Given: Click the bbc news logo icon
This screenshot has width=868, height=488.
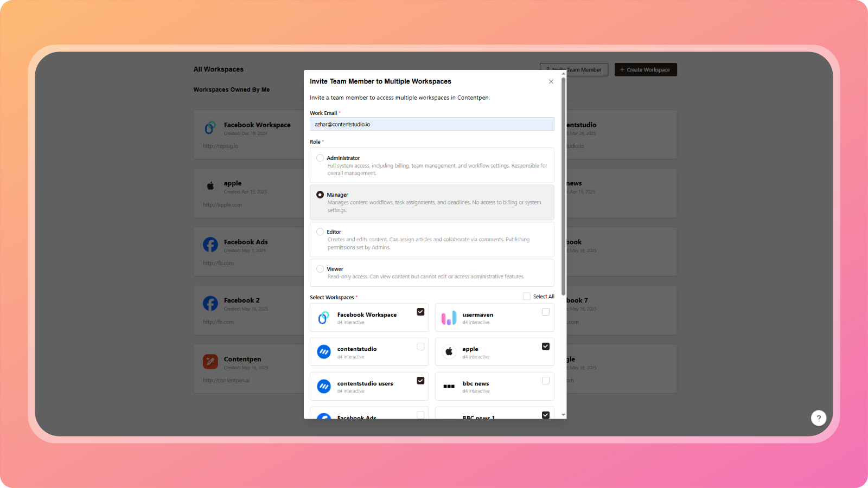Looking at the screenshot, I should (x=449, y=386).
